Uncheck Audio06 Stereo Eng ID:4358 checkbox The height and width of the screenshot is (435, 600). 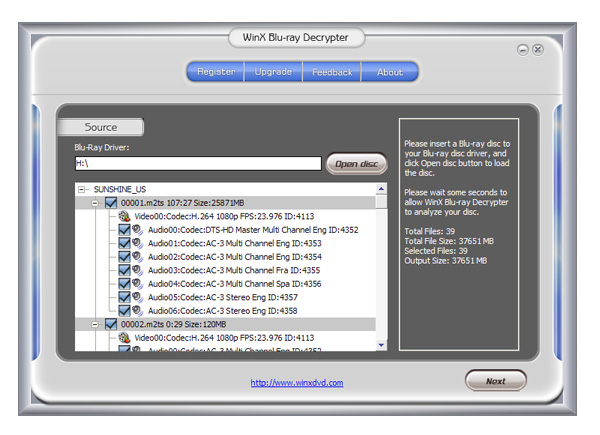[x=124, y=311]
